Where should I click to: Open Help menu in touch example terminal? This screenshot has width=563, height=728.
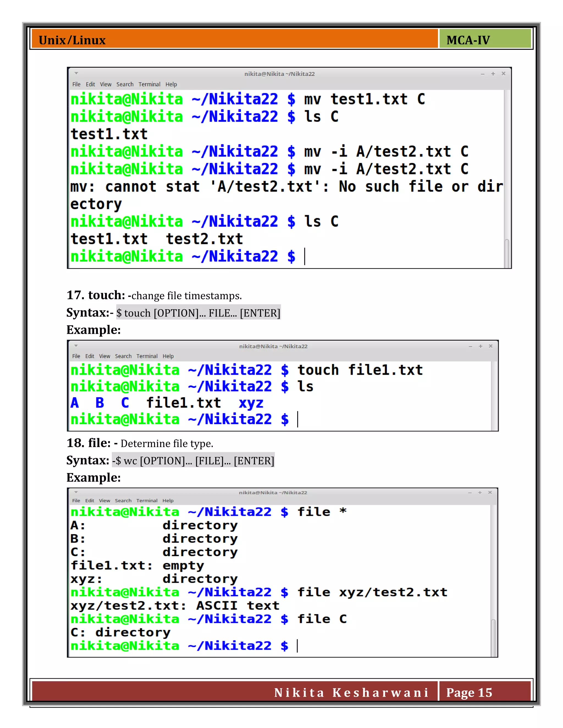[168, 356]
